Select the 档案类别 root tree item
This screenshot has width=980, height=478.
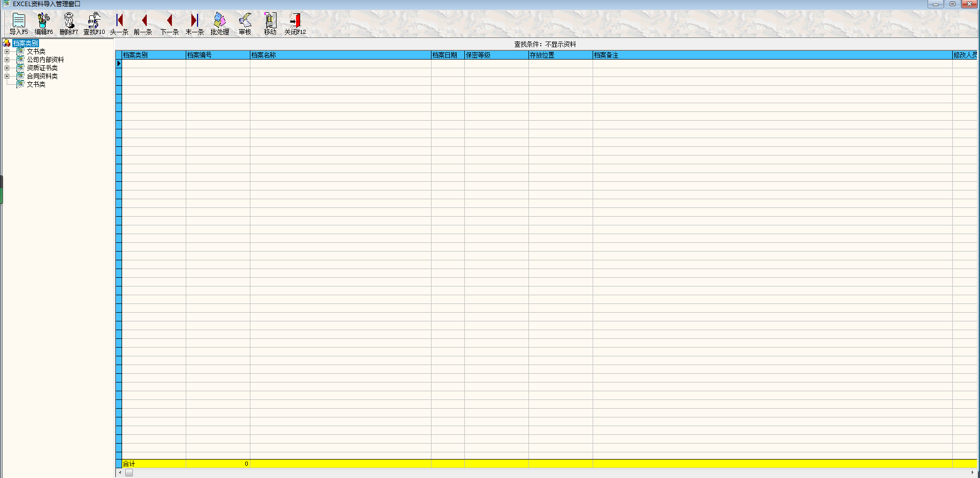(25, 43)
